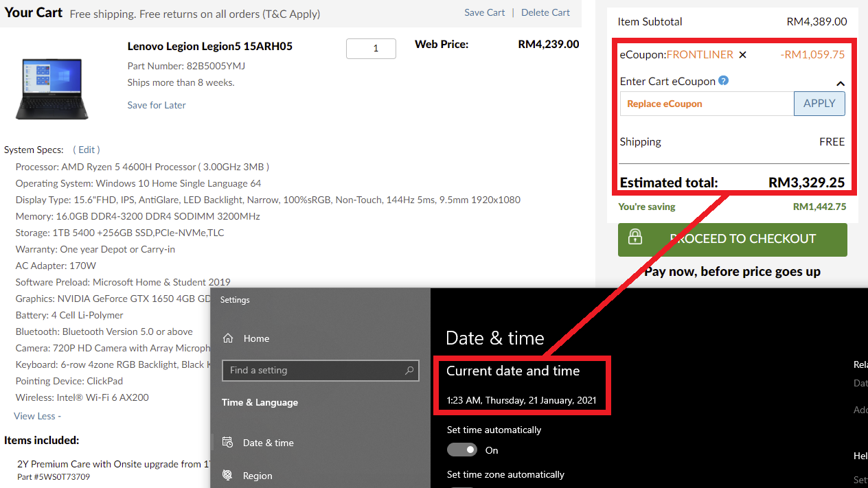868x488 pixels.
Task: Focus the Replace eCoupon text field
Action: coord(707,104)
